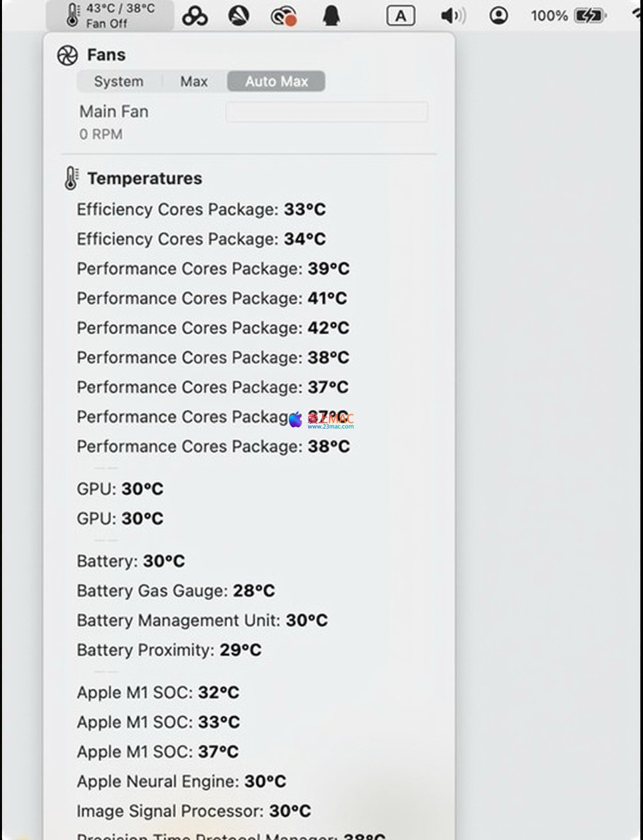Open the notification bell menu bar icon
This screenshot has height=840, width=643.
pyautogui.click(x=331, y=16)
